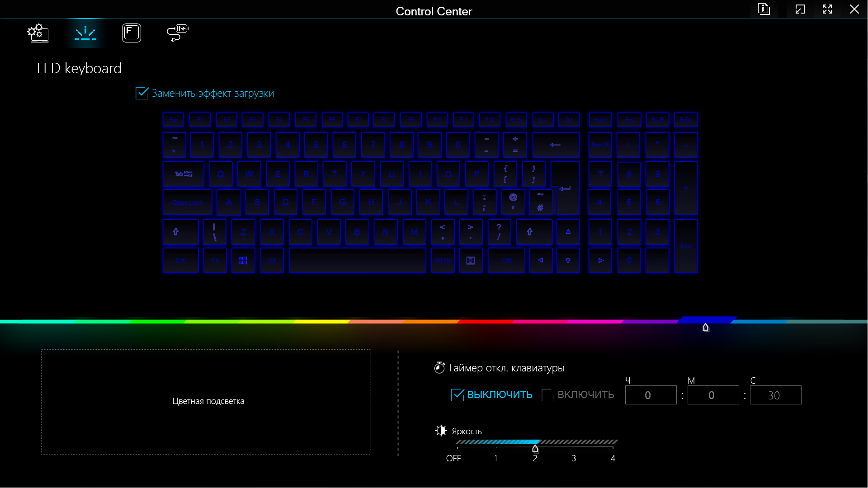Open the Flexikey (F) tab icon

tap(132, 33)
